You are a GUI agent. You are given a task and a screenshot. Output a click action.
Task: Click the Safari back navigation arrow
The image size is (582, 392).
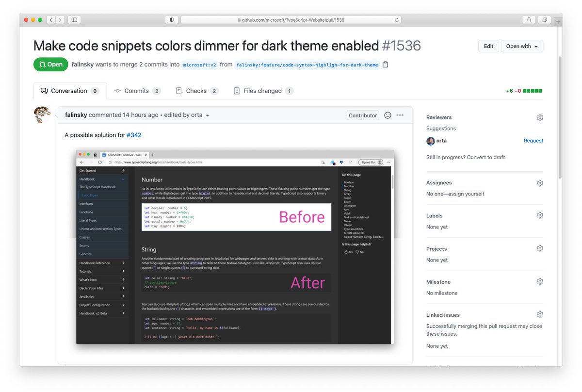pyautogui.click(x=50, y=19)
